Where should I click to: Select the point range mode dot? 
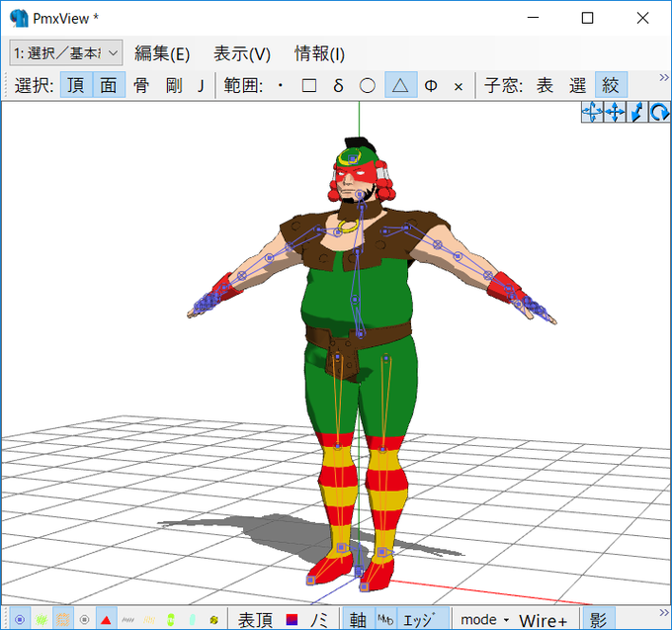[x=281, y=85]
